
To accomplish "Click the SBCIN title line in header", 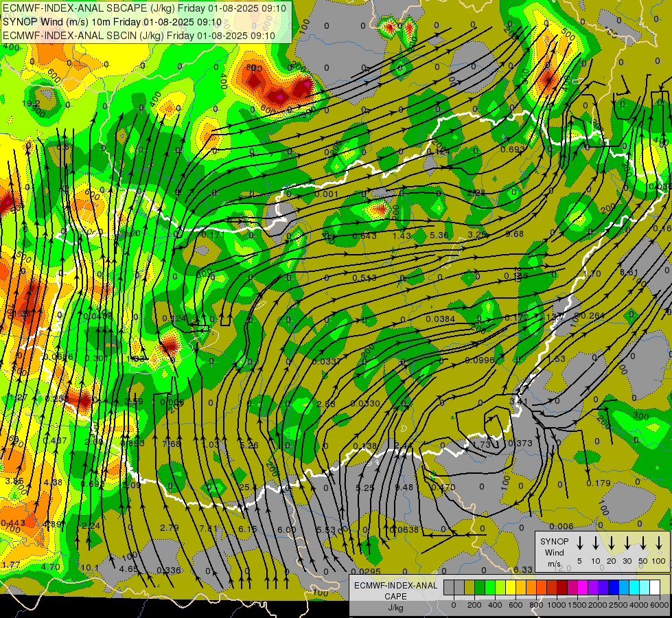I will point(139,36).
